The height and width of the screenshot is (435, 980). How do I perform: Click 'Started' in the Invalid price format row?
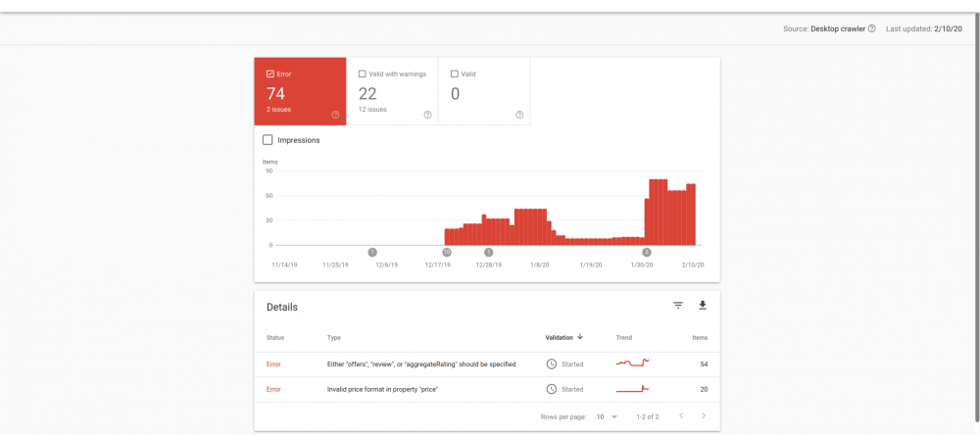572,389
